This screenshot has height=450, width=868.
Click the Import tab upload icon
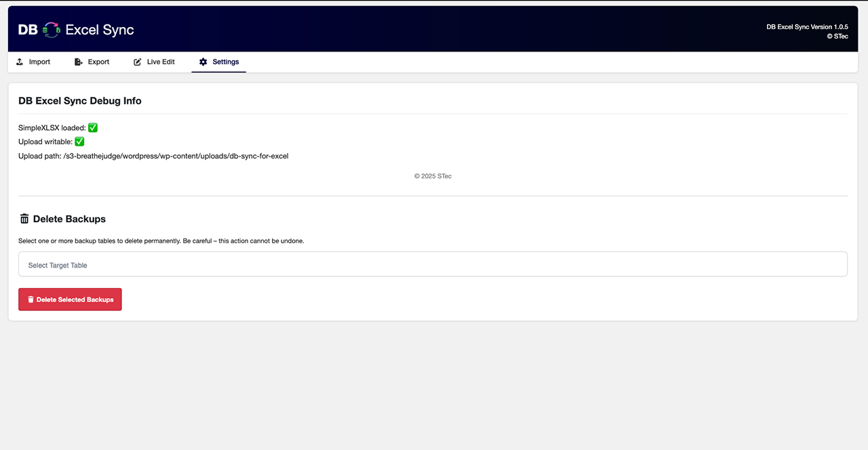[x=20, y=62]
